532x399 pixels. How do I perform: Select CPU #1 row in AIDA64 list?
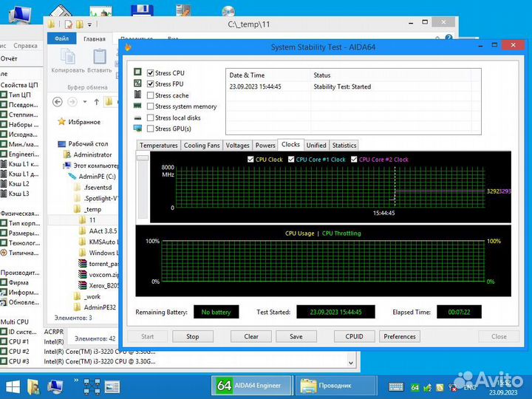coord(18,341)
